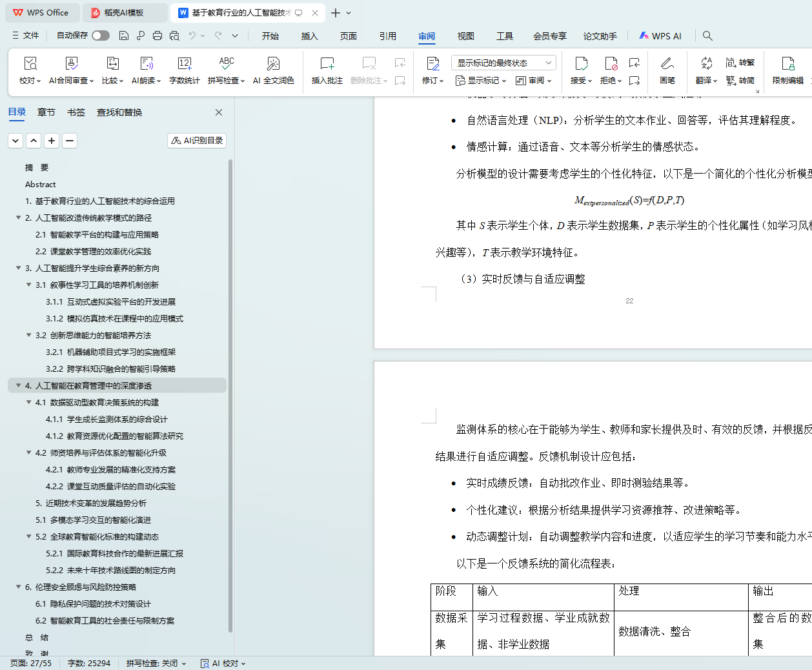This screenshot has height=670, width=812.
Task: Open the 显示标记的最终状态 dropdown
Action: (x=503, y=63)
